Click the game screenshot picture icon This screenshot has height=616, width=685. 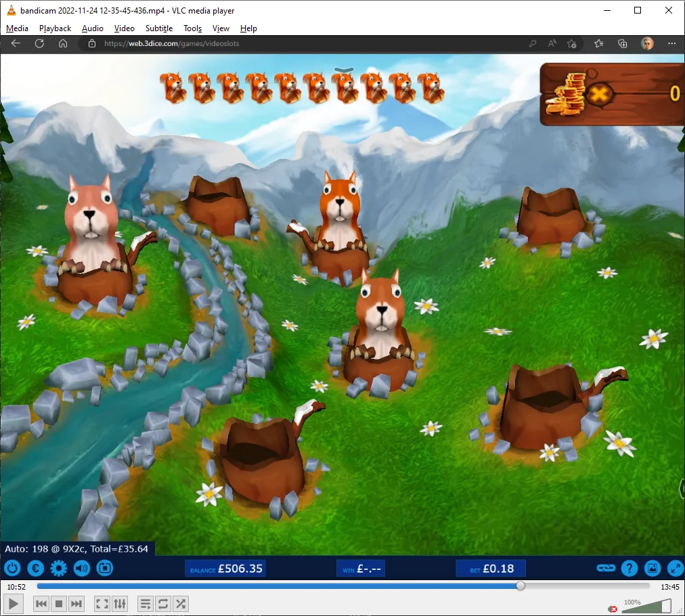click(x=653, y=569)
